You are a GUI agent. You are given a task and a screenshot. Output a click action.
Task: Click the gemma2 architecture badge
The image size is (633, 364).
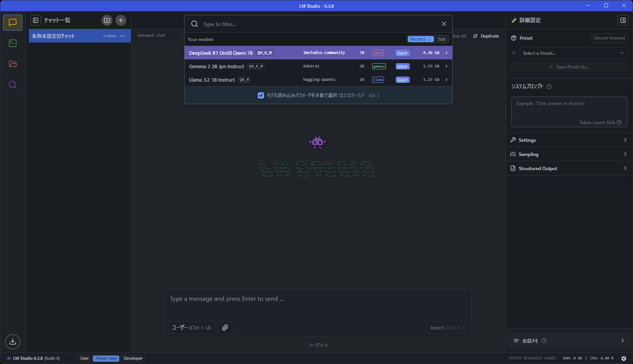379,66
